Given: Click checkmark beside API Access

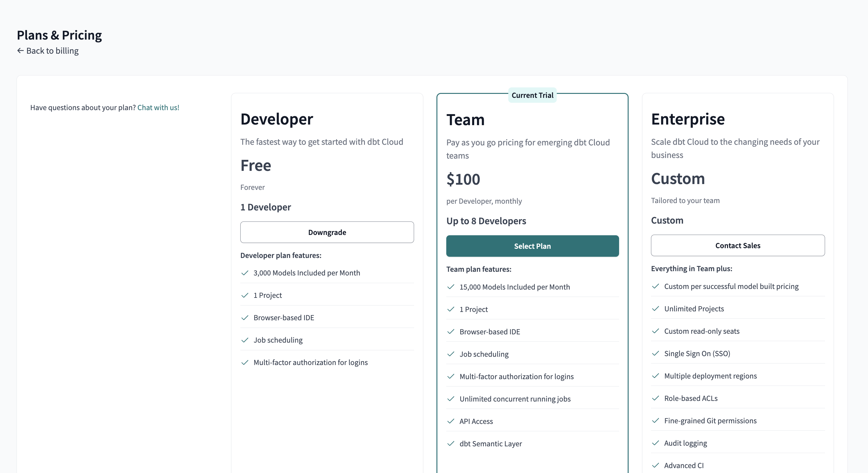Looking at the screenshot, I should point(451,421).
